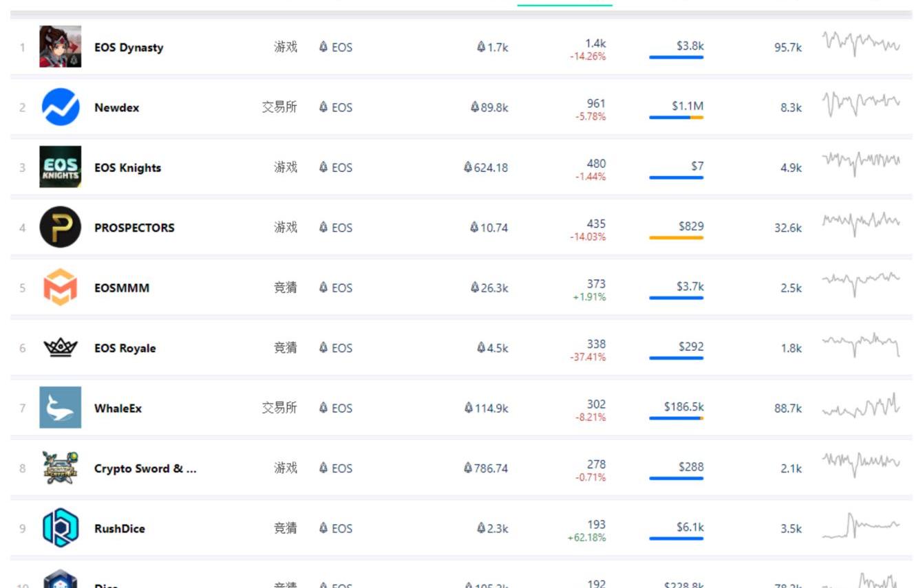Viewport: 914px width, 588px height.
Task: Click the EOSMMM orange logo icon
Action: tap(60, 287)
